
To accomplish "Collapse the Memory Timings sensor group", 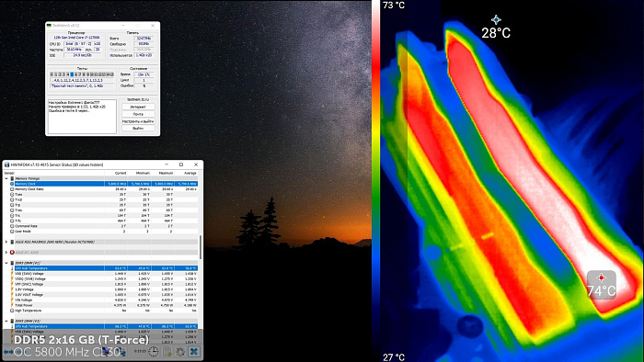I will [x=6, y=179].
